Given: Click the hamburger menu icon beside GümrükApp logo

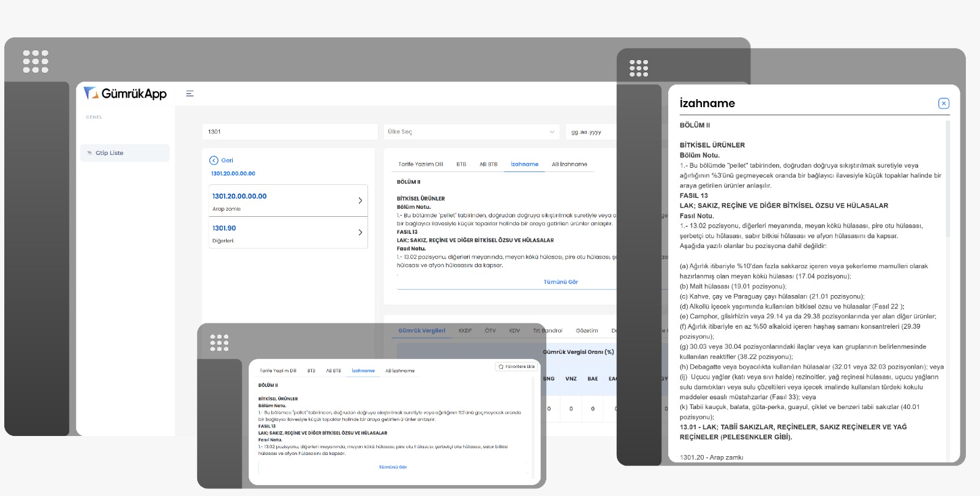Looking at the screenshot, I should [190, 94].
